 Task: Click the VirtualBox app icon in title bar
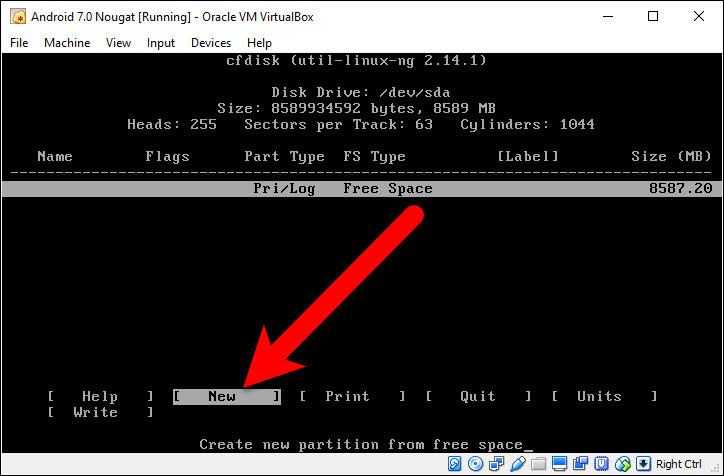pos(18,17)
